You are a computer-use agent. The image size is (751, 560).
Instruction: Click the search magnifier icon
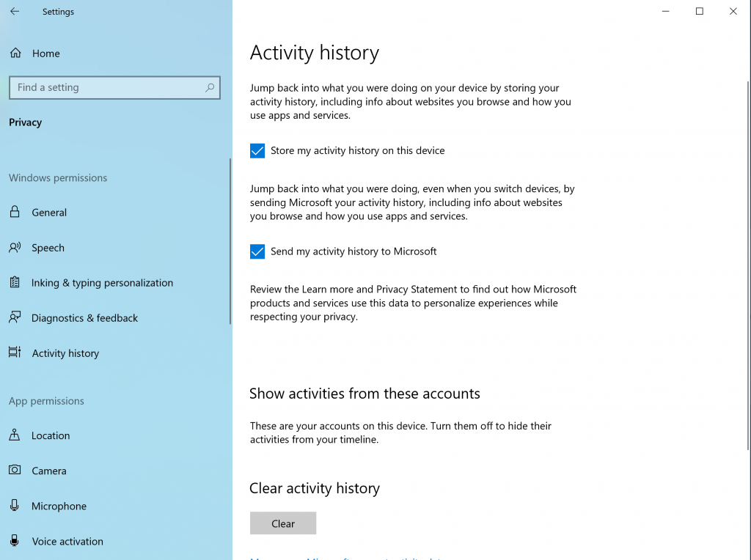pyautogui.click(x=210, y=87)
